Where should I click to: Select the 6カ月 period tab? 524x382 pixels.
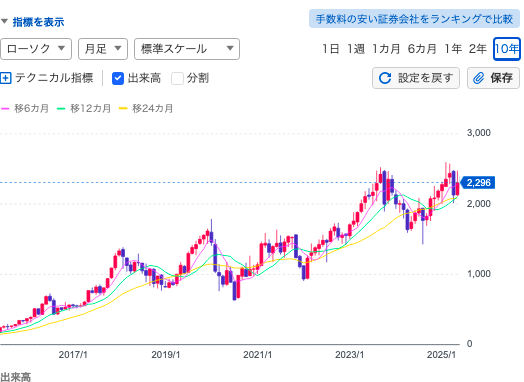click(422, 49)
